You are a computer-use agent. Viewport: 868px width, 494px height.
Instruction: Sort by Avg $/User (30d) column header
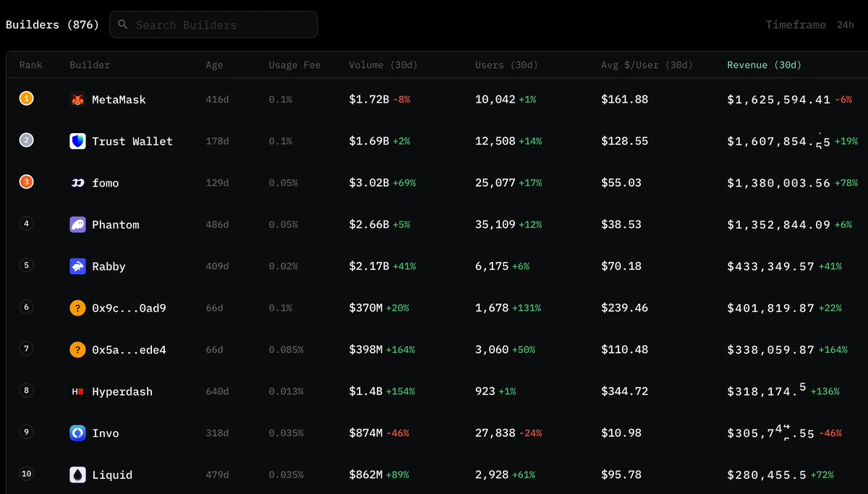pyautogui.click(x=647, y=65)
